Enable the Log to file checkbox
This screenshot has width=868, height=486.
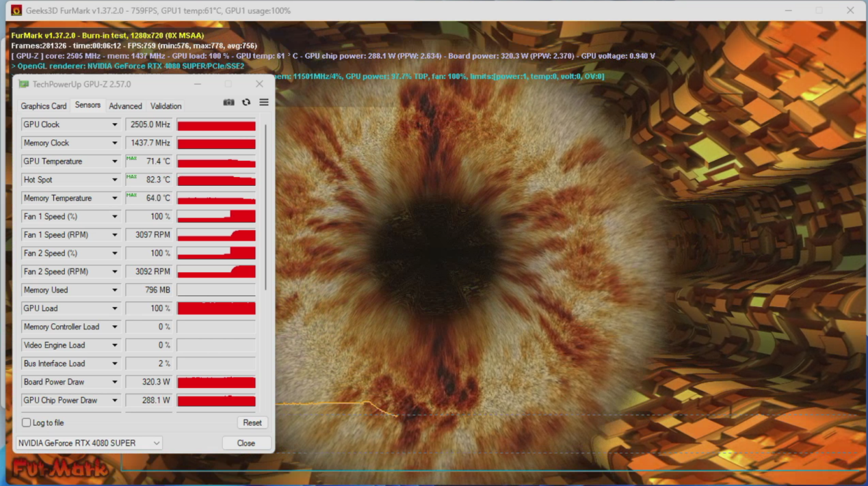(27, 422)
